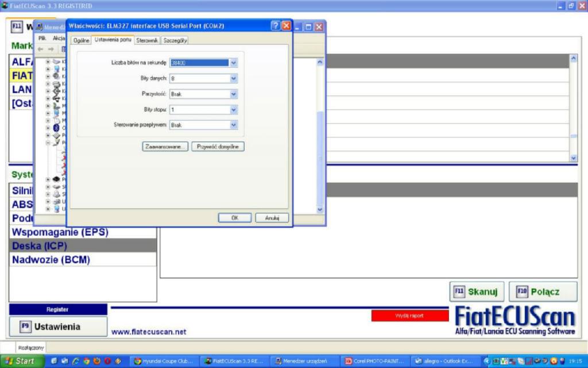Viewport: 588px width, 368px height.
Task: Open the Parzystość dropdown
Action: pyautogui.click(x=233, y=94)
